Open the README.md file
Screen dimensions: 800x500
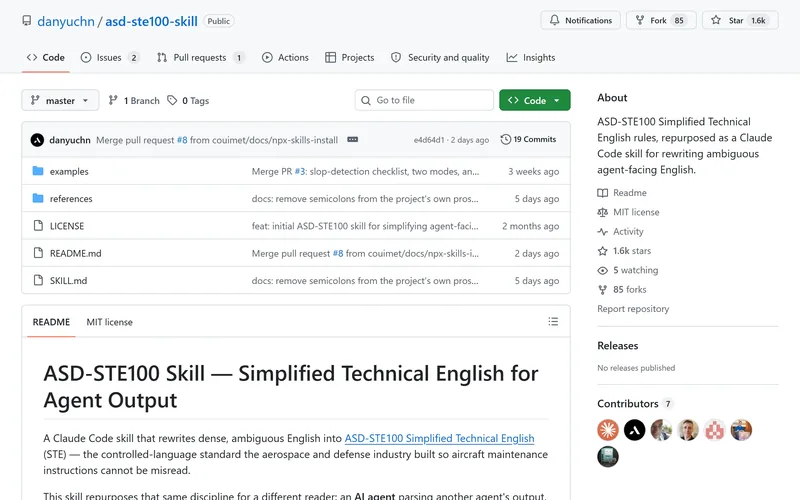click(76, 253)
